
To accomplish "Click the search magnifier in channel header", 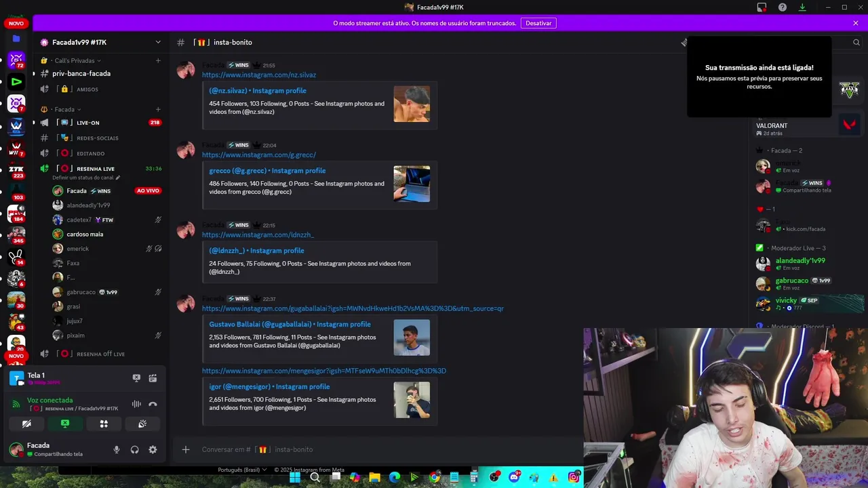I will (856, 42).
